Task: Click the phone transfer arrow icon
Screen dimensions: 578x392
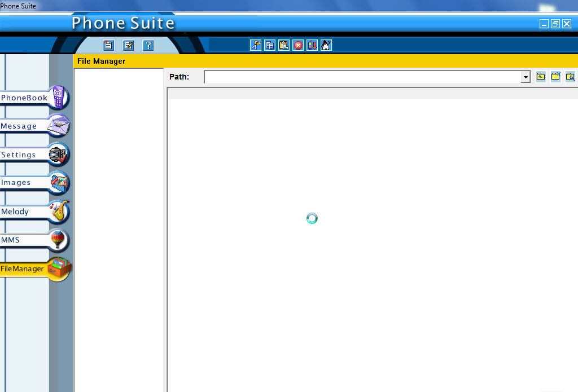Action: pos(312,46)
